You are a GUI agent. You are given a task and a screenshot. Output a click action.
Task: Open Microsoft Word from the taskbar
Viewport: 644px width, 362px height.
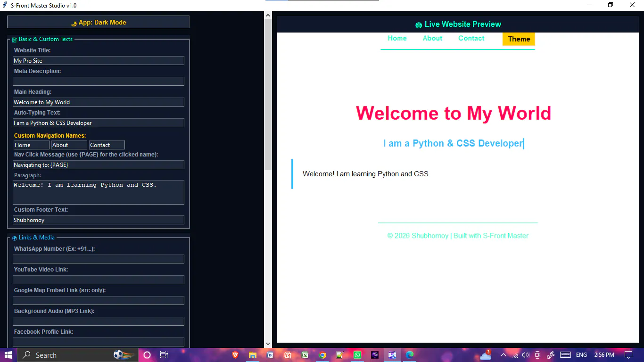tap(270, 355)
